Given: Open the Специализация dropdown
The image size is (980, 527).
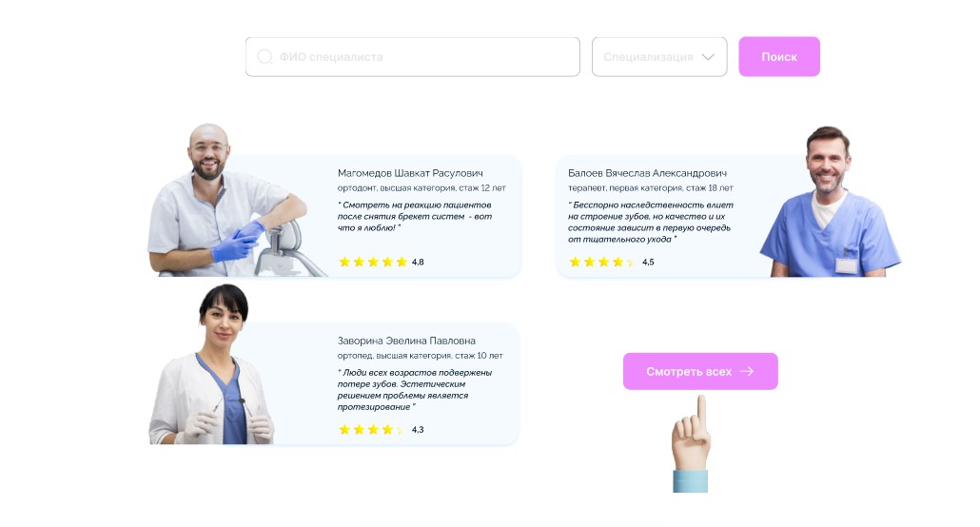Looking at the screenshot, I should pos(659,57).
